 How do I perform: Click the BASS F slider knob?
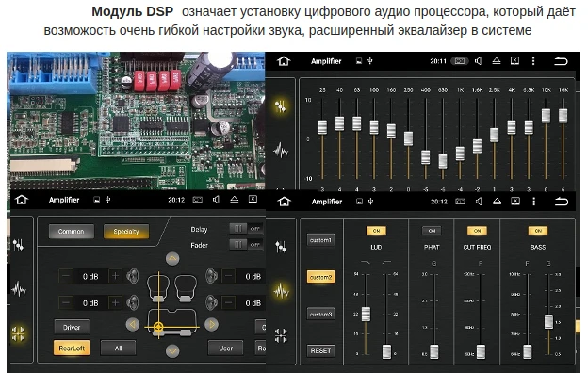coord(528,351)
